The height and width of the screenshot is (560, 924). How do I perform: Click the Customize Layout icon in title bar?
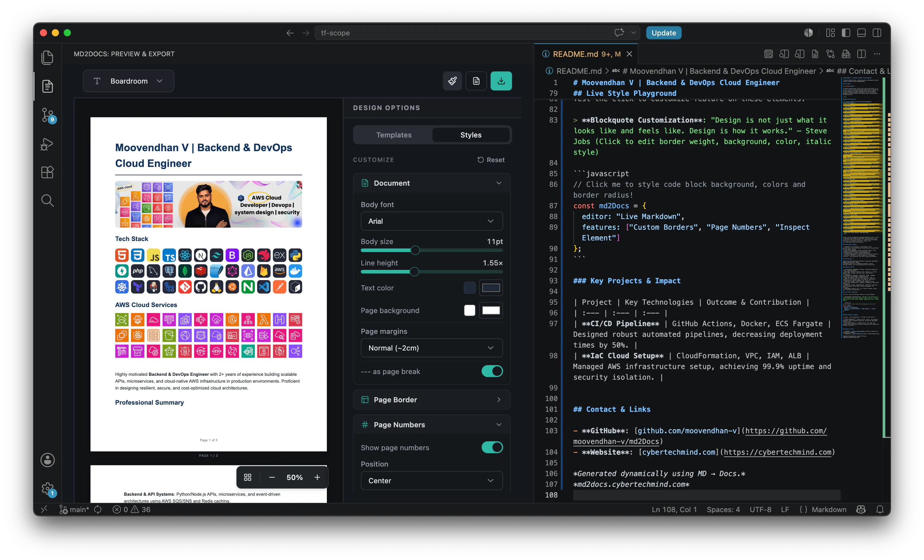[x=830, y=33]
